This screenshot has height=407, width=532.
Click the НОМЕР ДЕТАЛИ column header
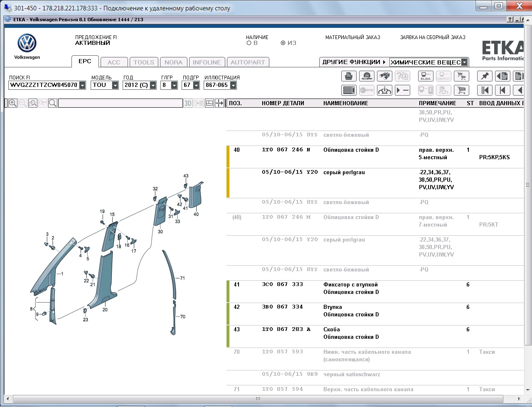pos(283,103)
